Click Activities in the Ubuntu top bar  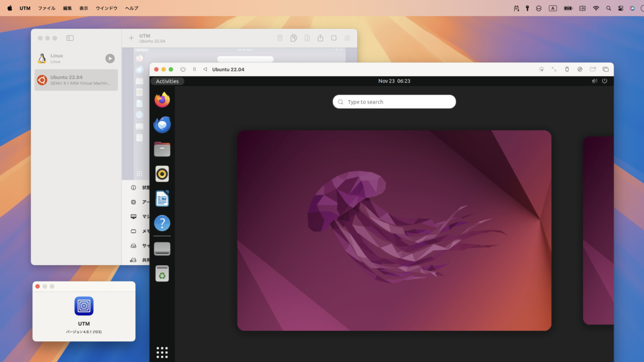pyautogui.click(x=168, y=81)
